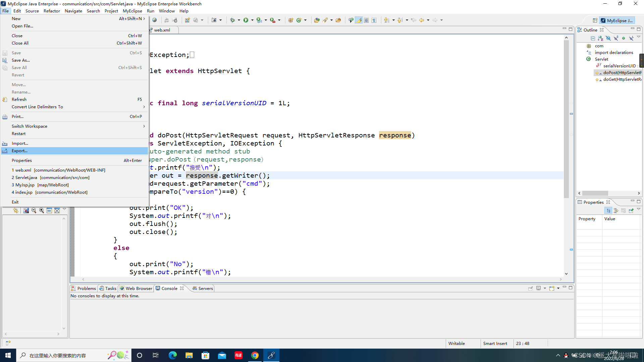Click the New Java Class icon

coord(299,20)
